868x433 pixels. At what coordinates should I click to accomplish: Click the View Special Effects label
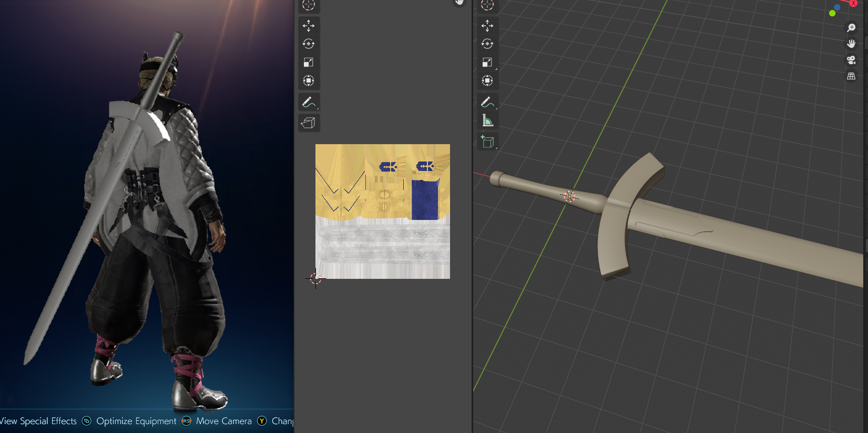38,421
